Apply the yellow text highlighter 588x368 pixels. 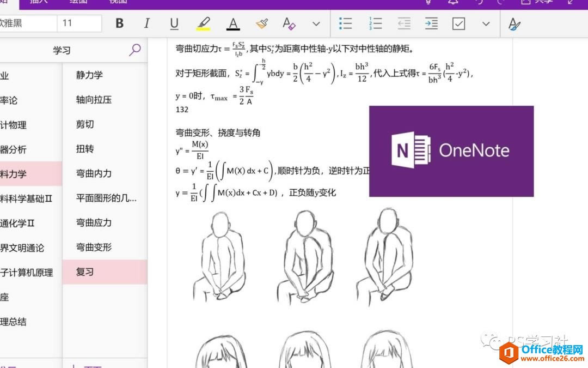tap(203, 23)
